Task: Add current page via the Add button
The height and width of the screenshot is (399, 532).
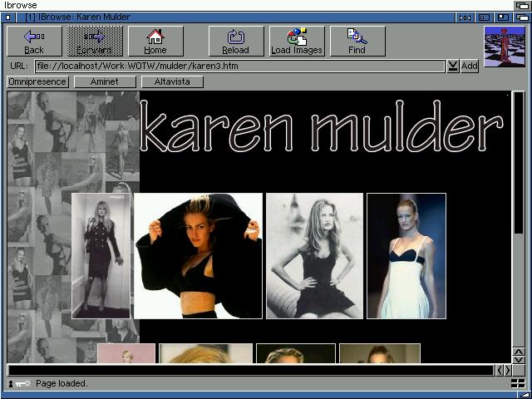Action: [470, 66]
